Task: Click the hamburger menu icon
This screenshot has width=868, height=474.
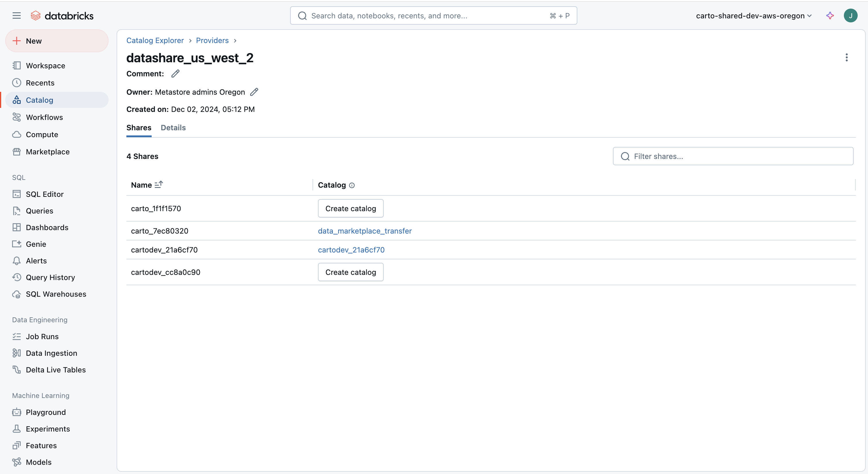Action: point(16,16)
